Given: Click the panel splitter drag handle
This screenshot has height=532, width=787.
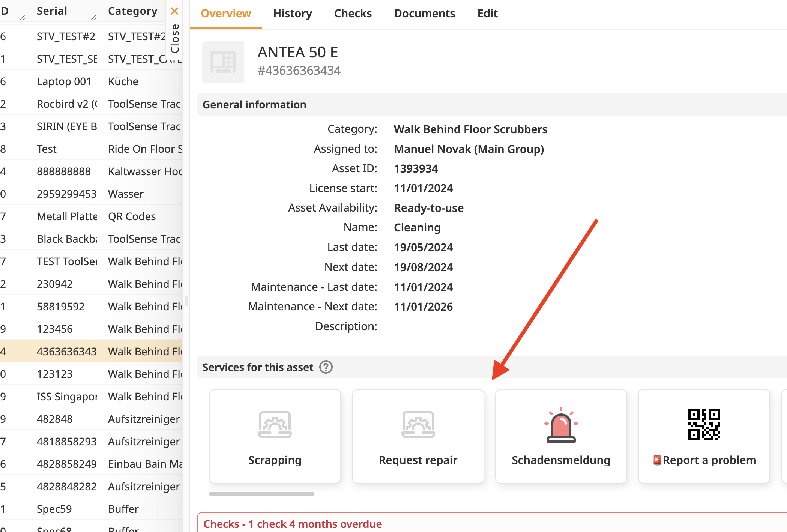Looking at the screenshot, I should click(186, 301).
